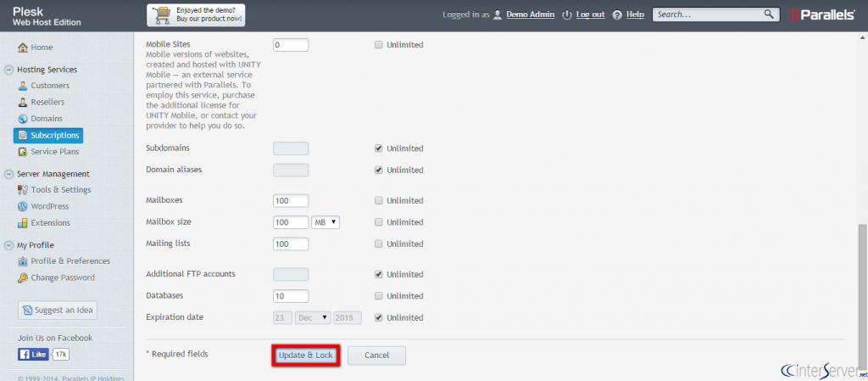Check Unlimited for Databases
868x381 pixels.
pos(379,295)
